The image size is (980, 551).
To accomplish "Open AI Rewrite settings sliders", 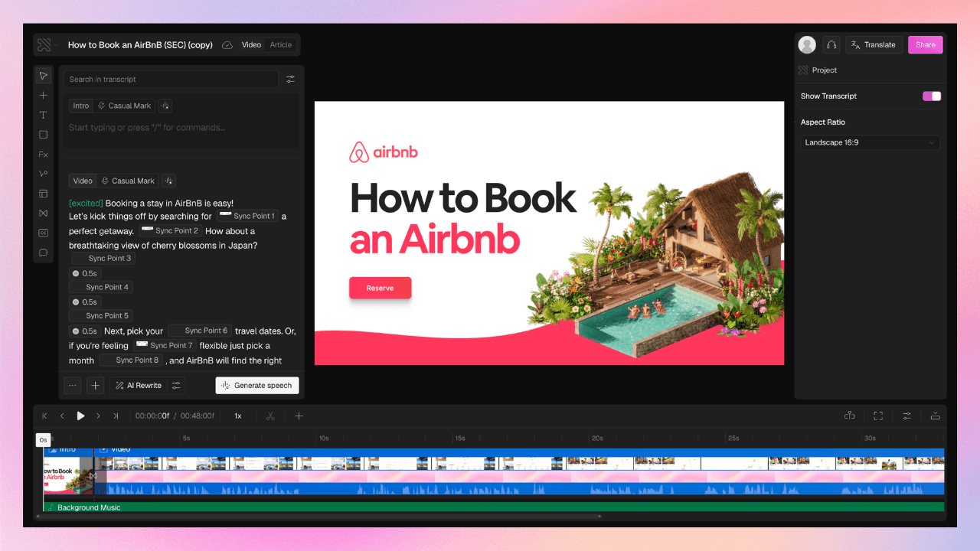I will point(176,386).
